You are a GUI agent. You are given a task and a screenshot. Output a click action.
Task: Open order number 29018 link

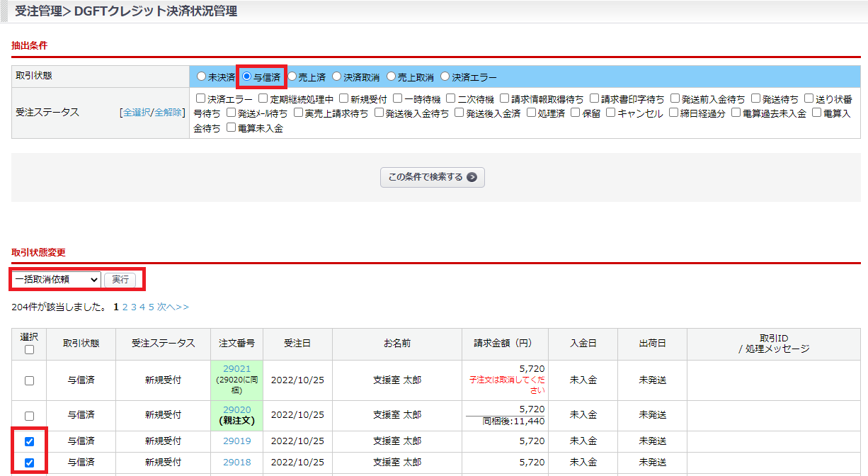click(236, 462)
